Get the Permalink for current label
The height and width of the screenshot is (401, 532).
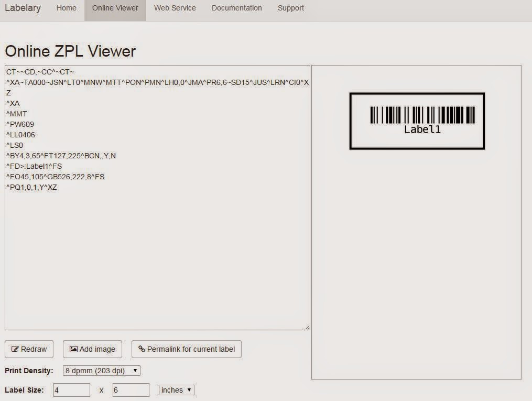click(x=187, y=349)
